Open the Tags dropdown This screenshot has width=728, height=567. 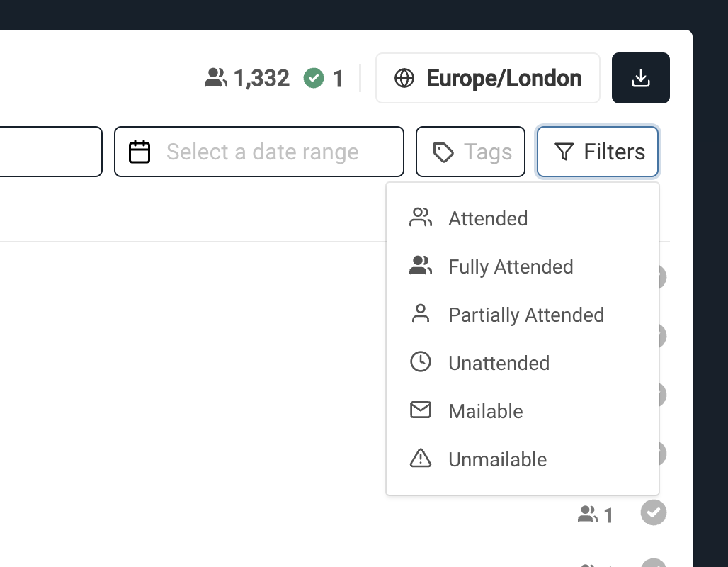470,152
